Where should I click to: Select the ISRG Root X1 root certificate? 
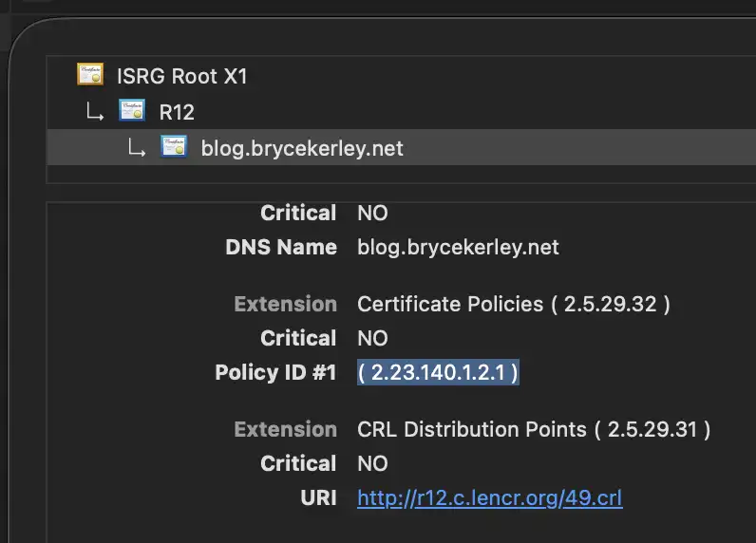tap(181, 76)
